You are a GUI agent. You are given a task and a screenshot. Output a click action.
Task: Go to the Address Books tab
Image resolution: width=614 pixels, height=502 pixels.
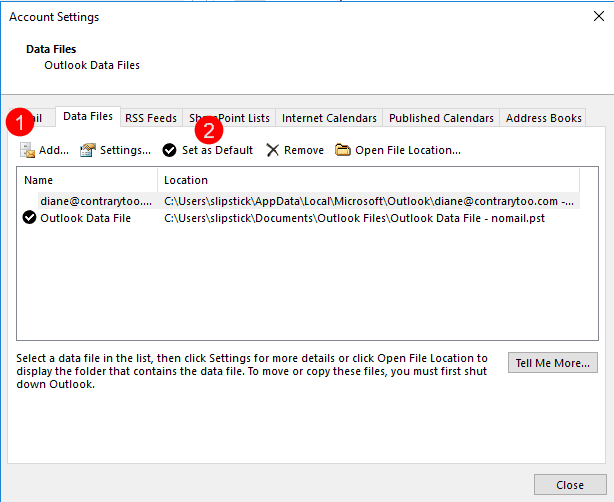tap(544, 118)
